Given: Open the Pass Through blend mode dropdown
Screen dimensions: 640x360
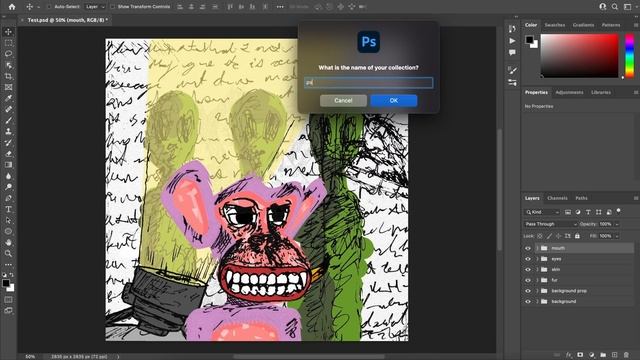Looking at the screenshot, I should coord(551,224).
